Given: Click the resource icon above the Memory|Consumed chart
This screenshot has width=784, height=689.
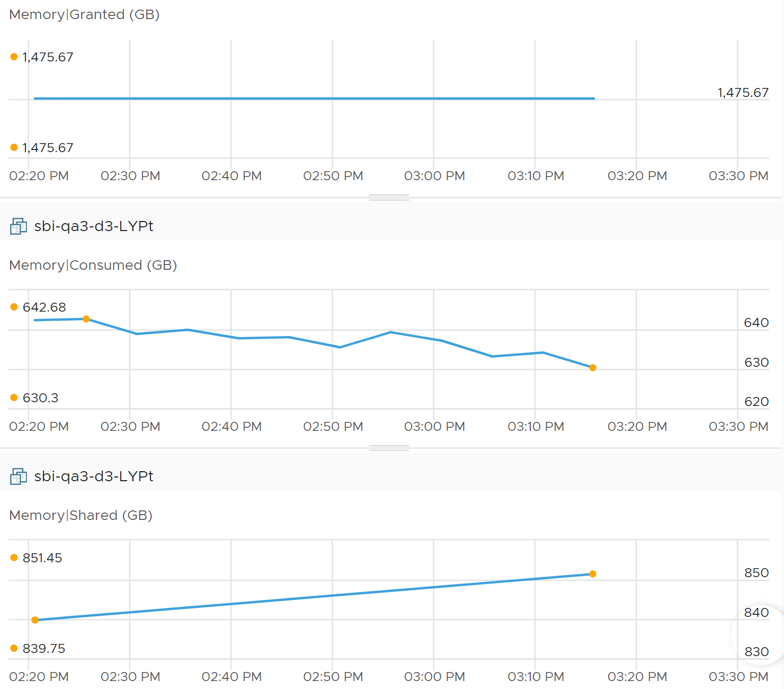Looking at the screenshot, I should tap(19, 226).
